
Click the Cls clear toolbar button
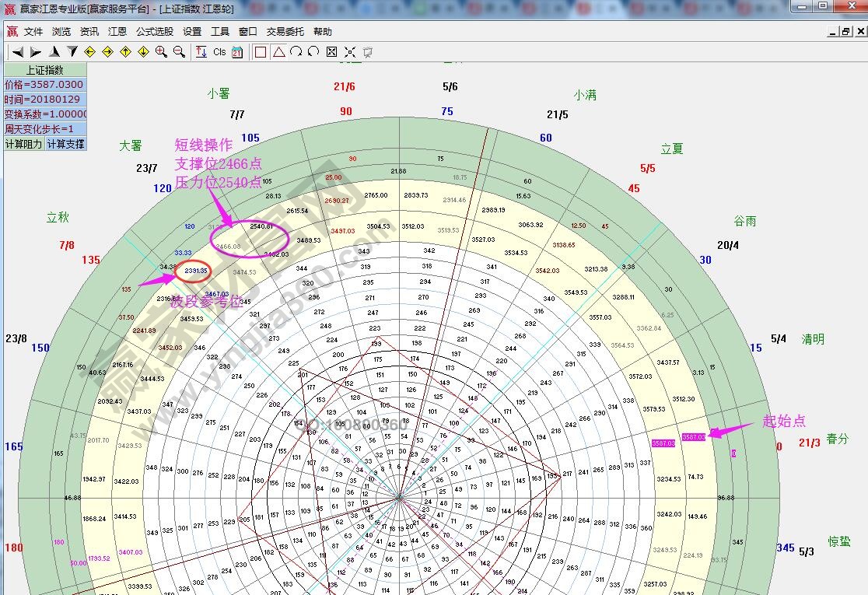219,52
